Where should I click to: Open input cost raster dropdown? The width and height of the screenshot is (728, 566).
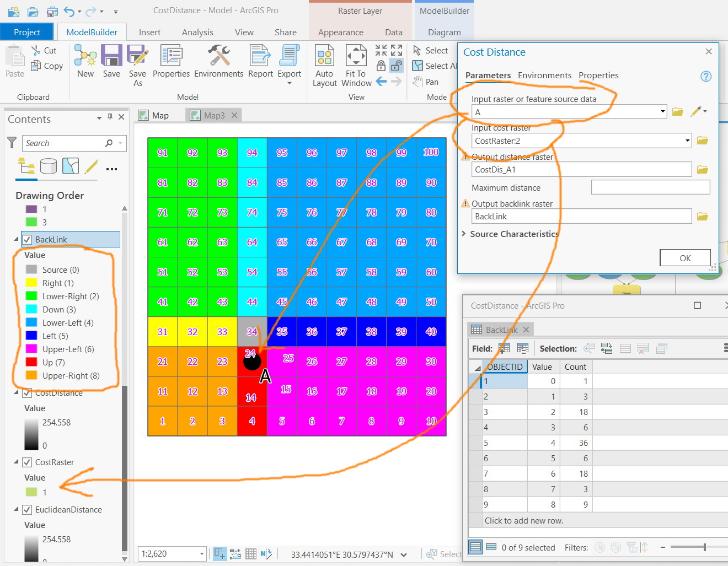click(x=687, y=141)
